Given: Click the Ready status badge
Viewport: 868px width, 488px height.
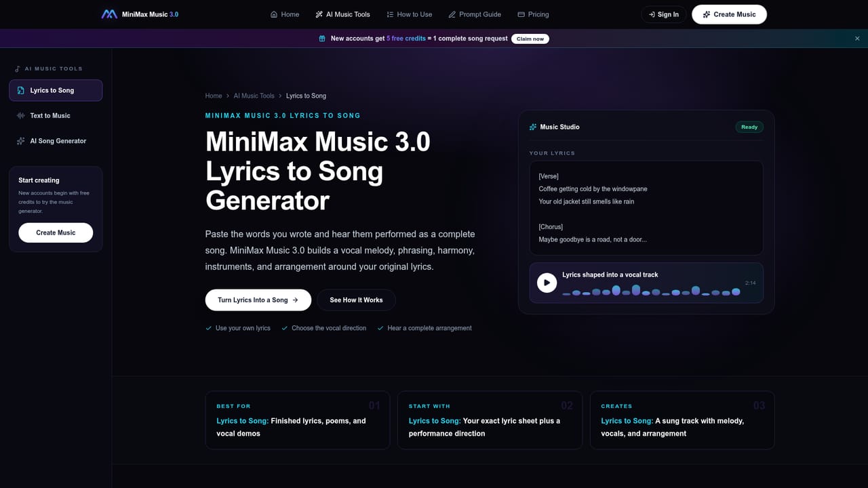Looking at the screenshot, I should click(749, 127).
